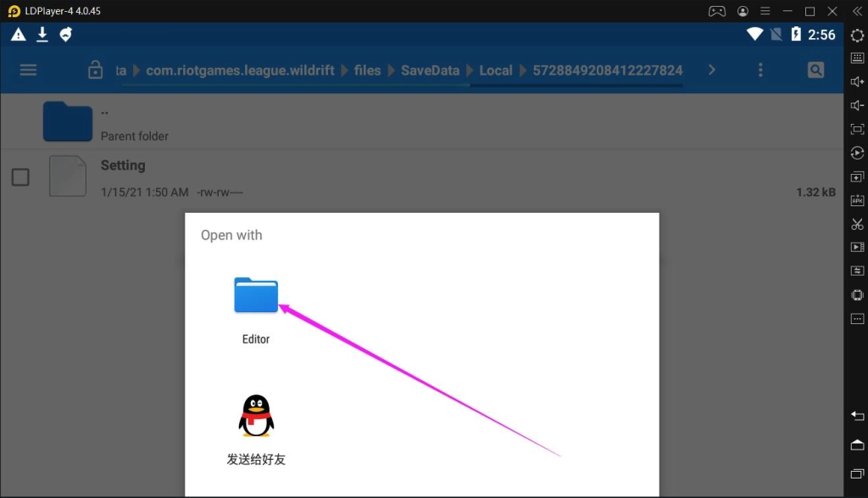
Task: Go to Local path segment
Action: [x=495, y=70]
